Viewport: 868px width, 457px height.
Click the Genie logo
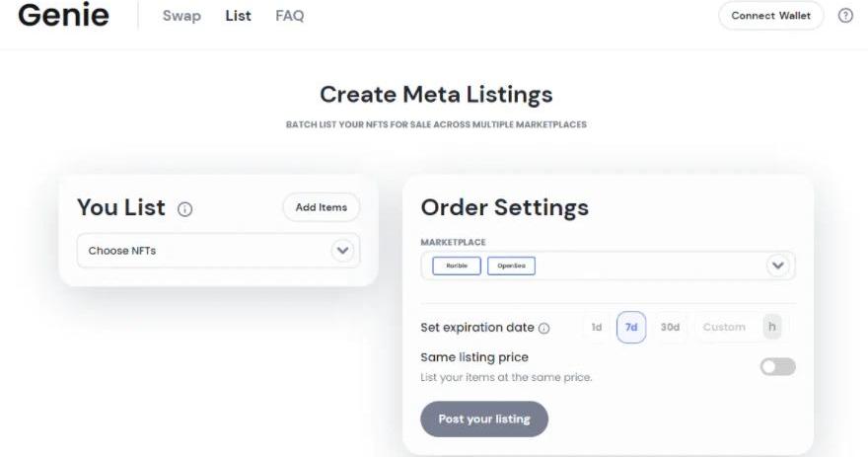[x=64, y=15]
